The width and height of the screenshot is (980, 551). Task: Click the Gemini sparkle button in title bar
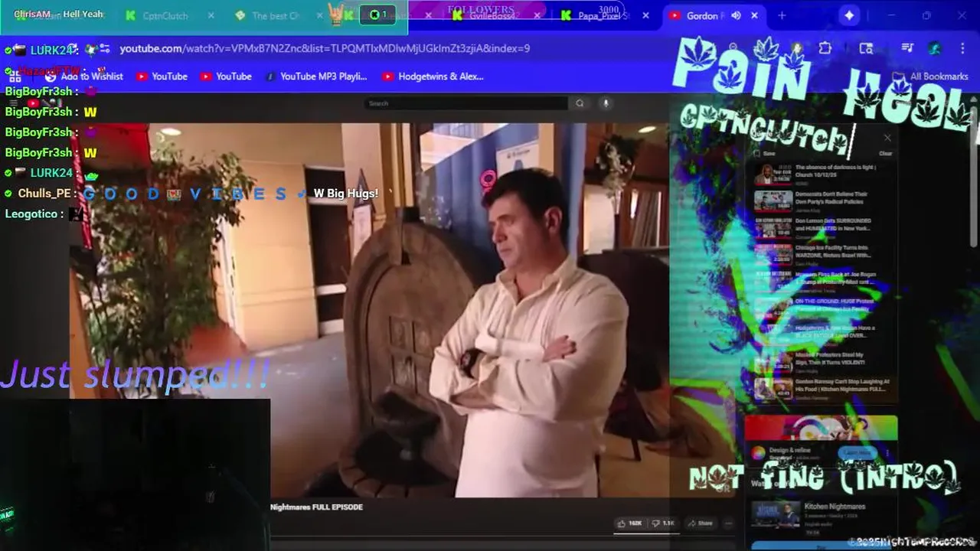(x=849, y=15)
